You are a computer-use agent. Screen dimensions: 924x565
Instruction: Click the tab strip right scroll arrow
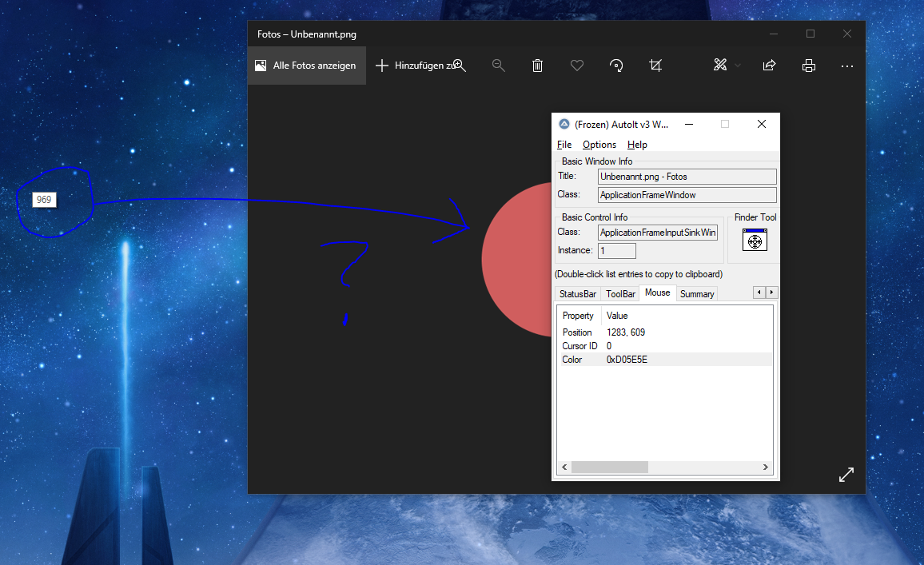coord(771,292)
